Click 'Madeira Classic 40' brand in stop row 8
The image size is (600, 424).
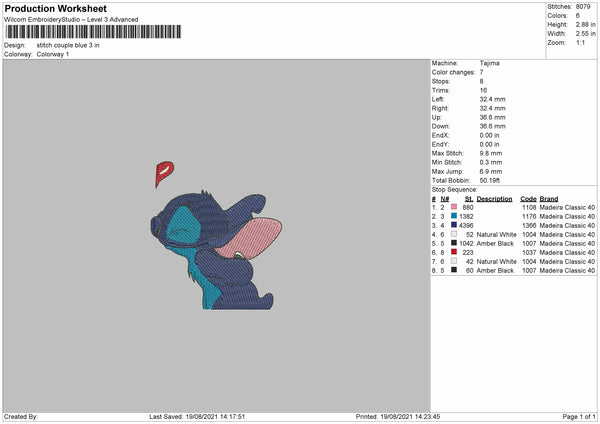[x=567, y=271]
